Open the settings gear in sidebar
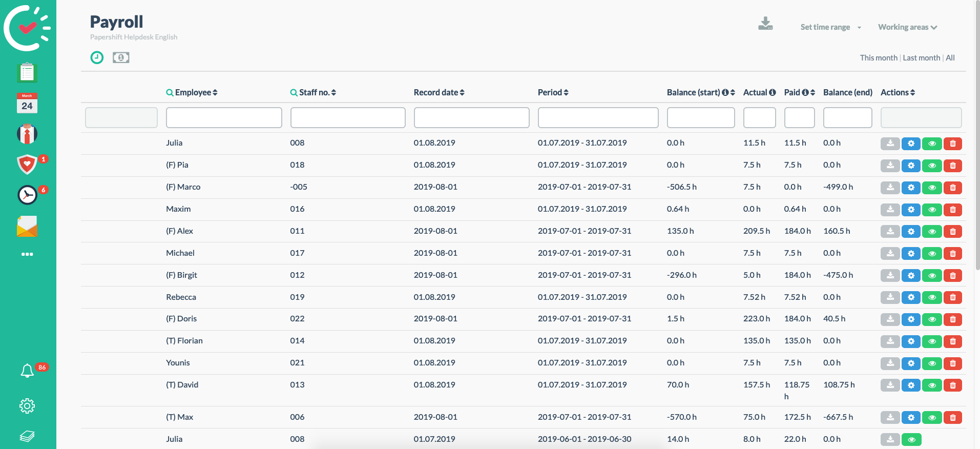This screenshot has height=449, width=980. pyautogui.click(x=27, y=406)
